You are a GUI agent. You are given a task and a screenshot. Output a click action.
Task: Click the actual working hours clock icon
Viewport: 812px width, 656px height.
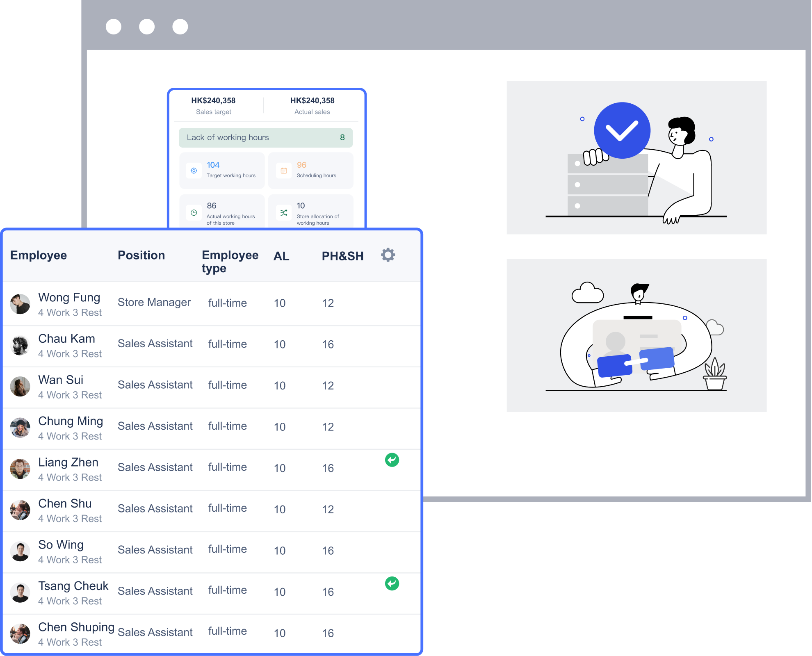(x=194, y=213)
